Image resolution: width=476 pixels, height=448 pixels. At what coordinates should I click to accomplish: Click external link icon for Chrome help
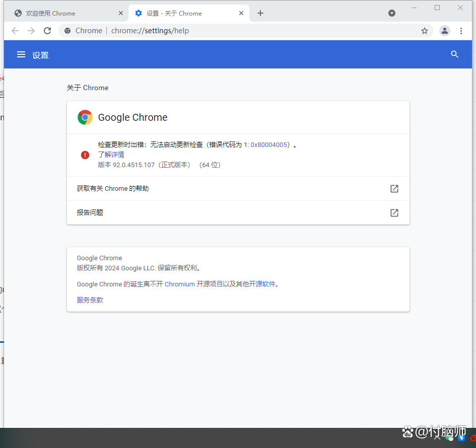pyautogui.click(x=394, y=189)
